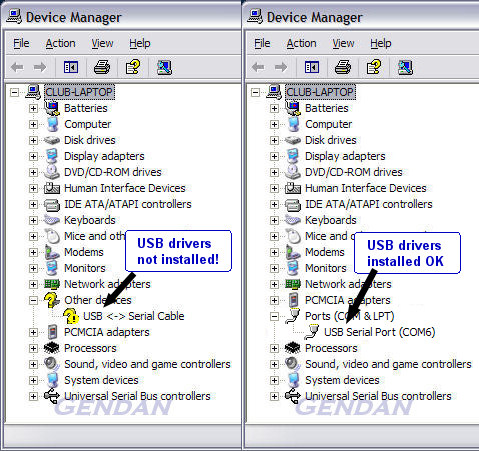Select "IDE ATA/ATAPI controllers" in left window

[128, 204]
